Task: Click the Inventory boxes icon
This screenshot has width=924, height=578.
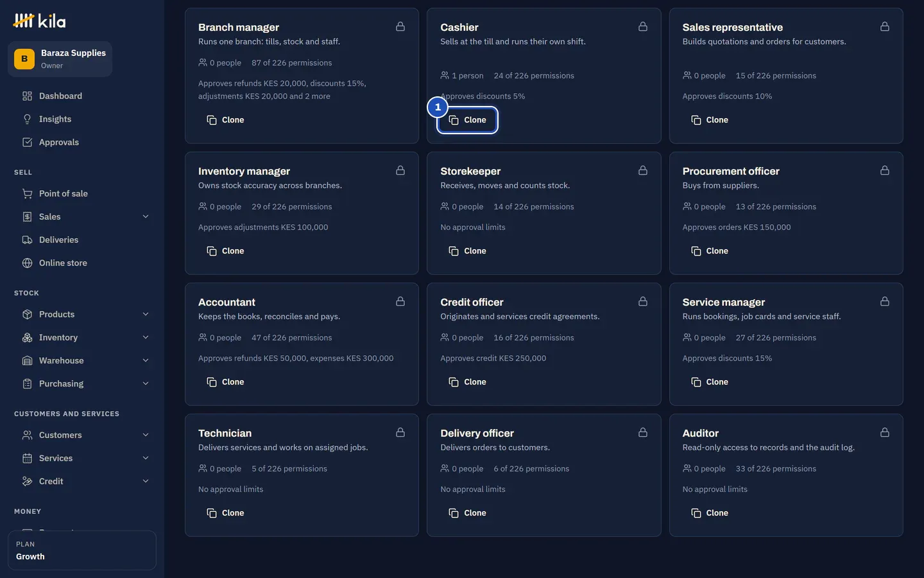Action: [27, 338]
